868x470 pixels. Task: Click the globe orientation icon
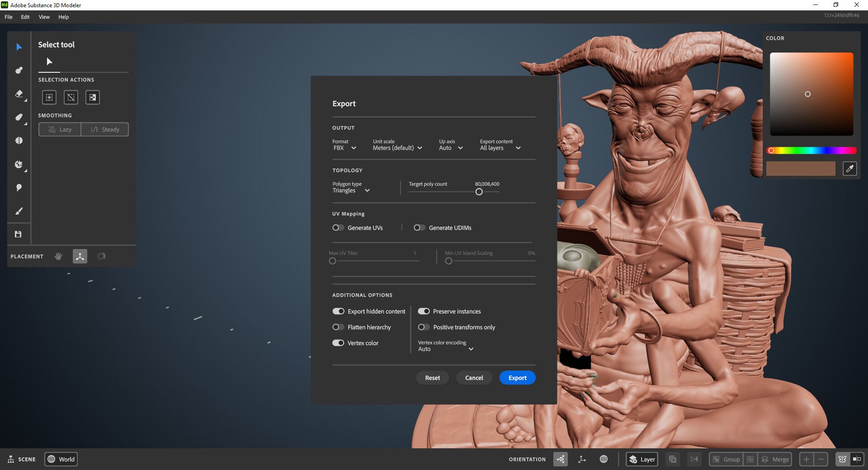pyautogui.click(x=604, y=459)
